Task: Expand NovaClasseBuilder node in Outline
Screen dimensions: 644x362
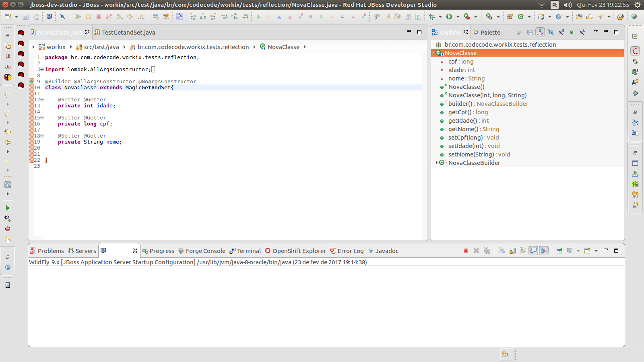Action: coord(436,162)
